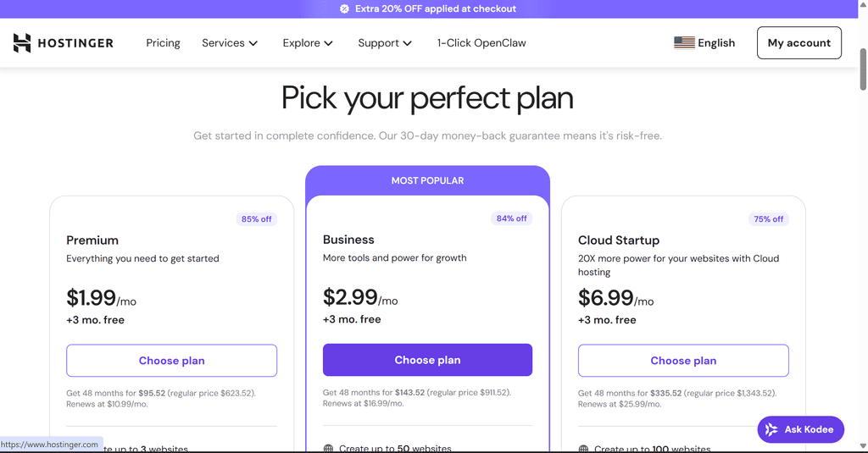The height and width of the screenshot is (453, 868).
Task: Choose the Cloud Startup plan
Action: [683, 361]
